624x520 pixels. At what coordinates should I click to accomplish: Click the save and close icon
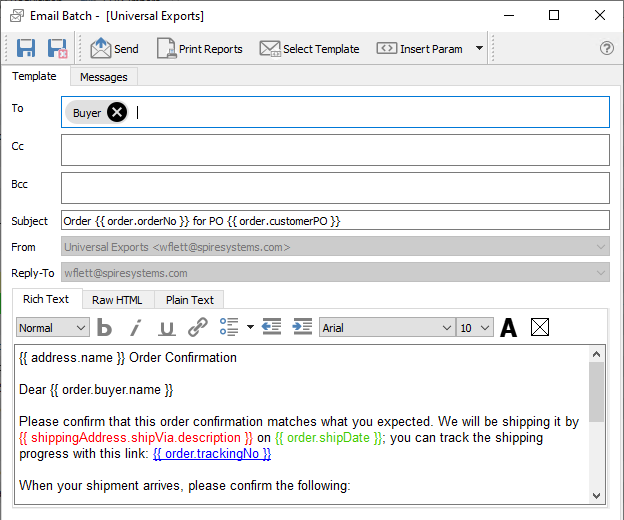57,49
